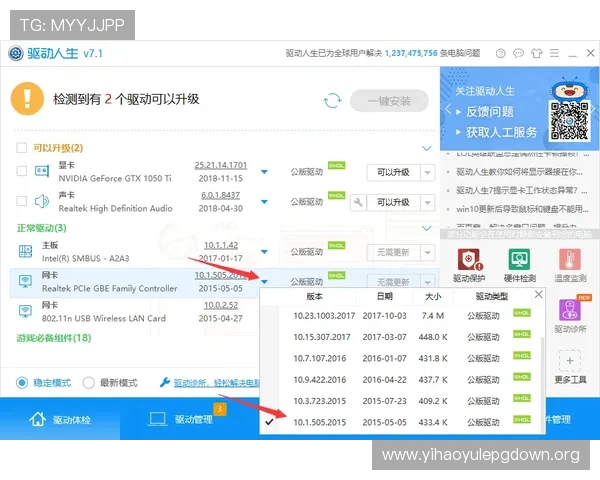Collapse the 可以升级 section chevron
The width and height of the screenshot is (600, 480).
[x=427, y=148]
